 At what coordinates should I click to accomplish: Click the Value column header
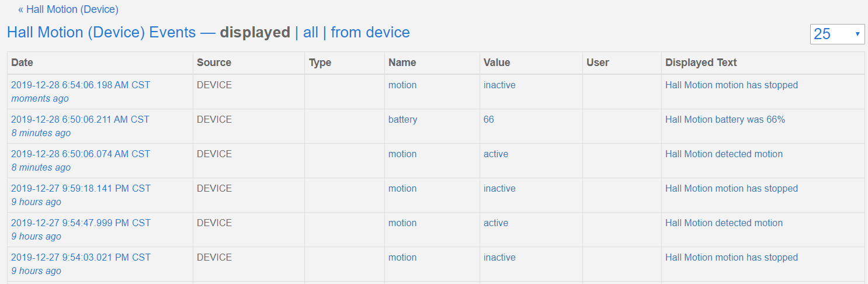[x=497, y=63]
